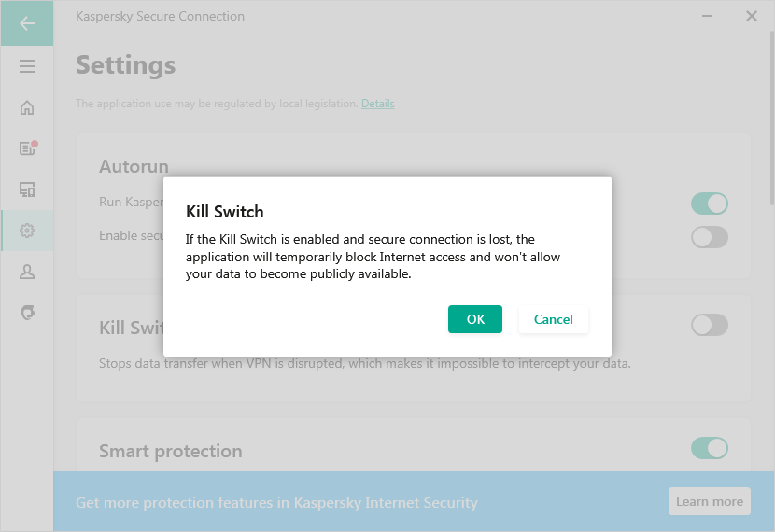Open the hamburger menu
This screenshot has height=532, width=775.
(x=27, y=66)
